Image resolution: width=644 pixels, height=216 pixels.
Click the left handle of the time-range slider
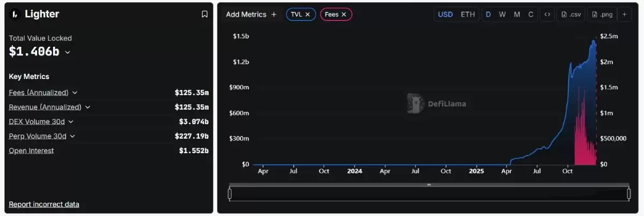click(230, 193)
